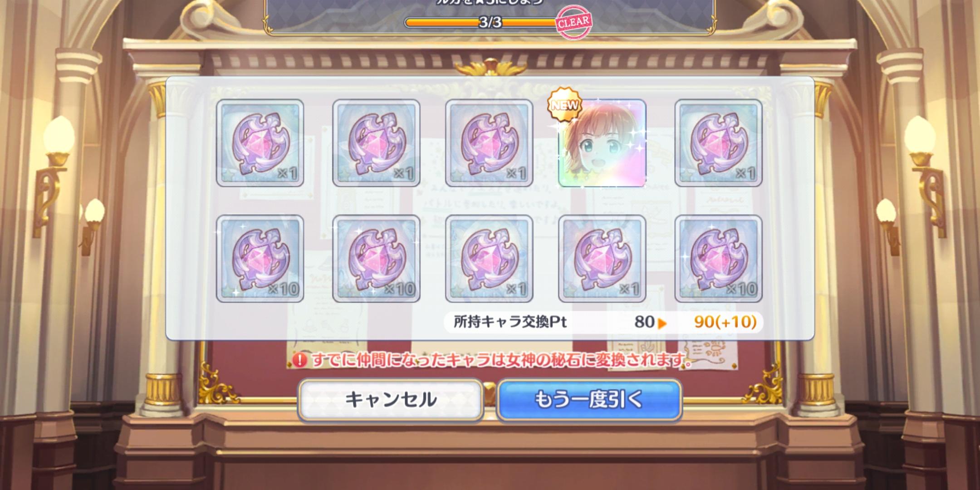Tap the 90(+10) exchange points value
The height and width of the screenshot is (490, 980).
[725, 322]
